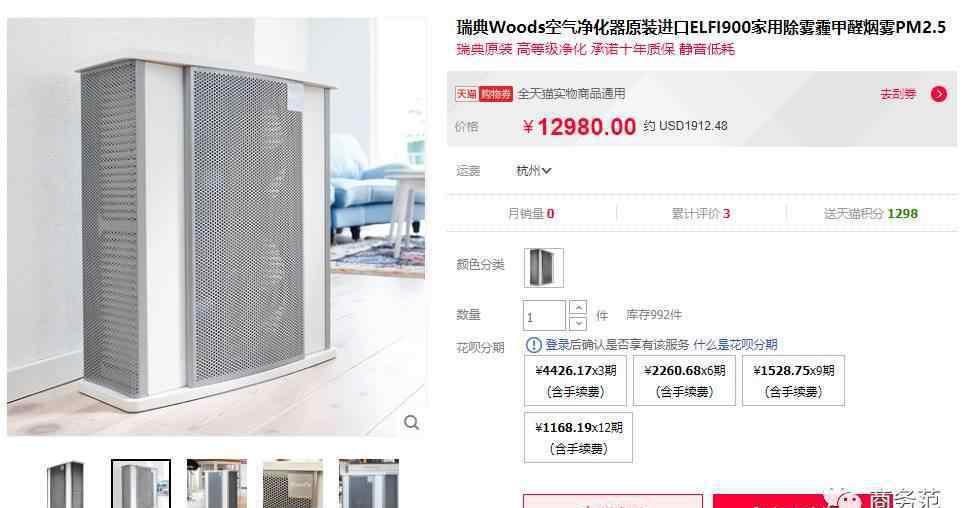
Task: Click the 去刮券 coupon link
Action: [898, 94]
